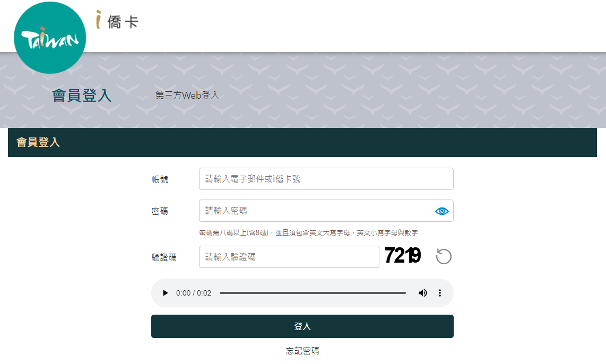
Task: Click the CAPTCHA image showing 7219
Action: click(402, 256)
